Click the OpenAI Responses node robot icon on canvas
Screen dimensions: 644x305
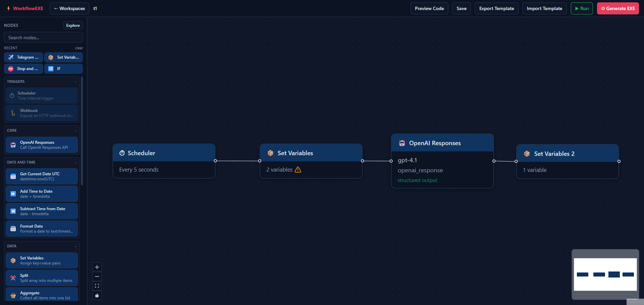pyautogui.click(x=402, y=143)
